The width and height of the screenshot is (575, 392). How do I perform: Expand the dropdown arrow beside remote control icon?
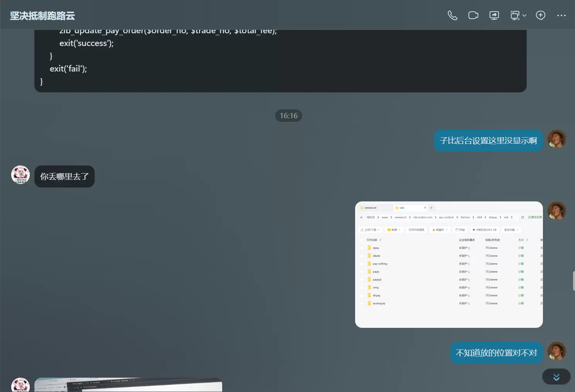tap(524, 15)
